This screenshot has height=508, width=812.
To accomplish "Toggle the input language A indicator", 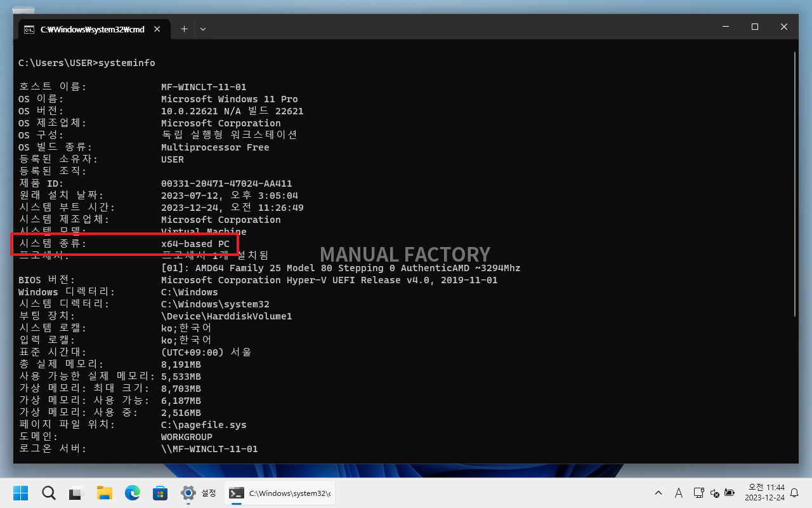I will (678, 493).
